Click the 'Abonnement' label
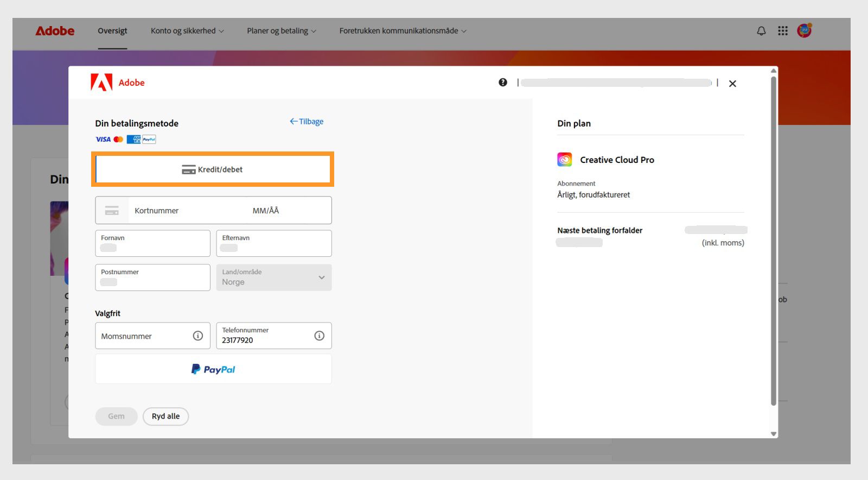This screenshot has width=868, height=480. point(576,184)
